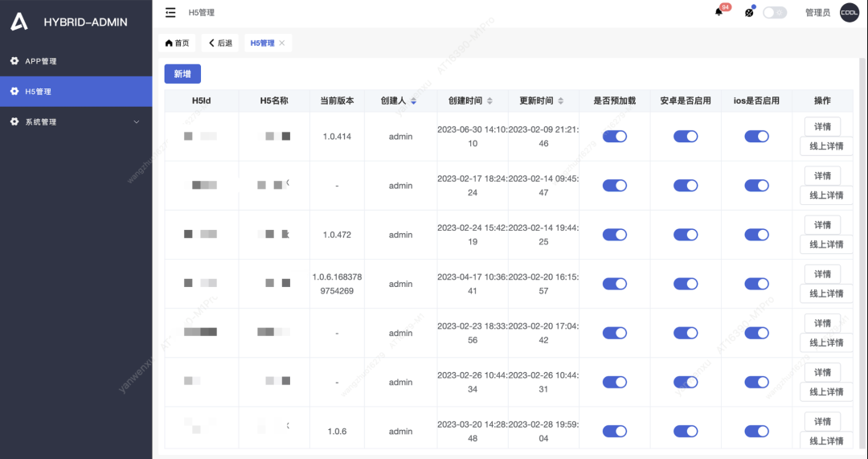Image resolution: width=868 pixels, height=459 pixels.
Task: Toggle 是否预加载 for version 1.0.472 row
Action: coord(615,235)
